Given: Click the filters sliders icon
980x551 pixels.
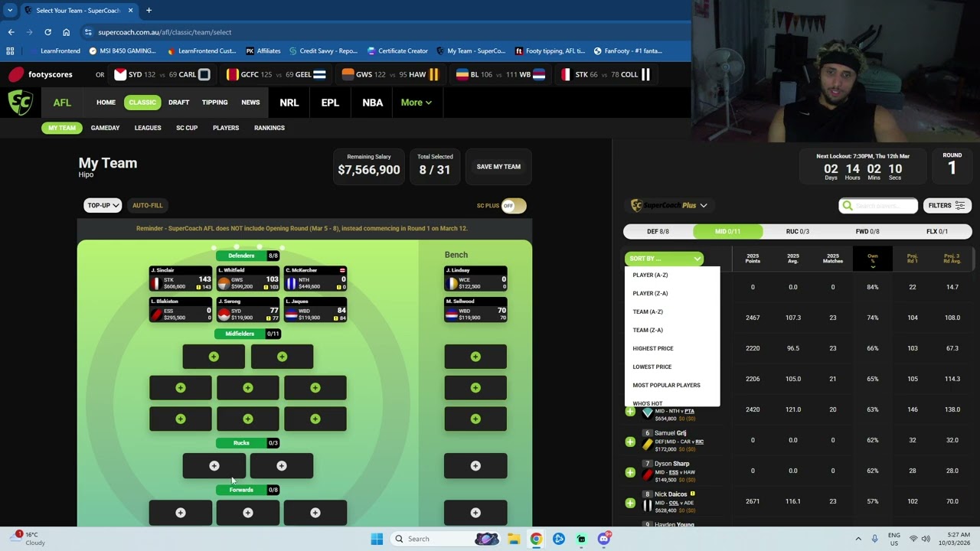Looking at the screenshot, I should coord(960,205).
